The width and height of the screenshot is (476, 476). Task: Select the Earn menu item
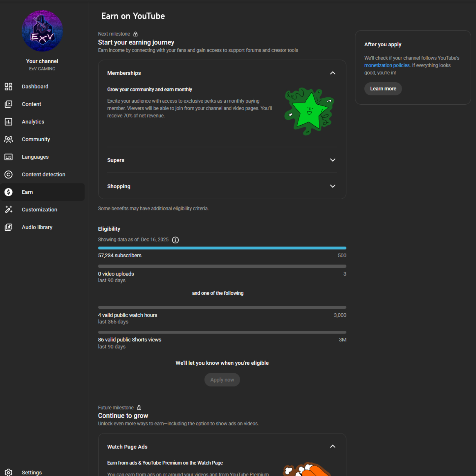(27, 192)
